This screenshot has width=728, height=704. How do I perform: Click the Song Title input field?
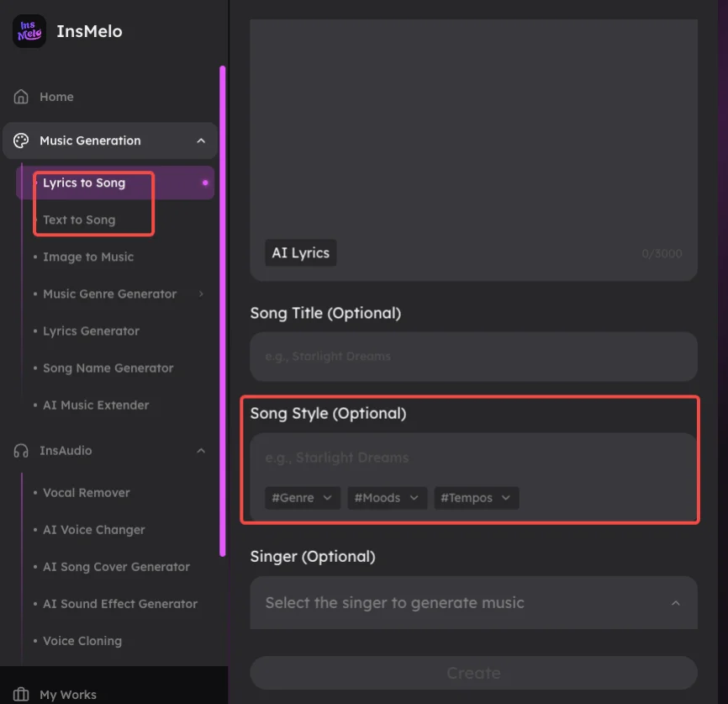(473, 357)
